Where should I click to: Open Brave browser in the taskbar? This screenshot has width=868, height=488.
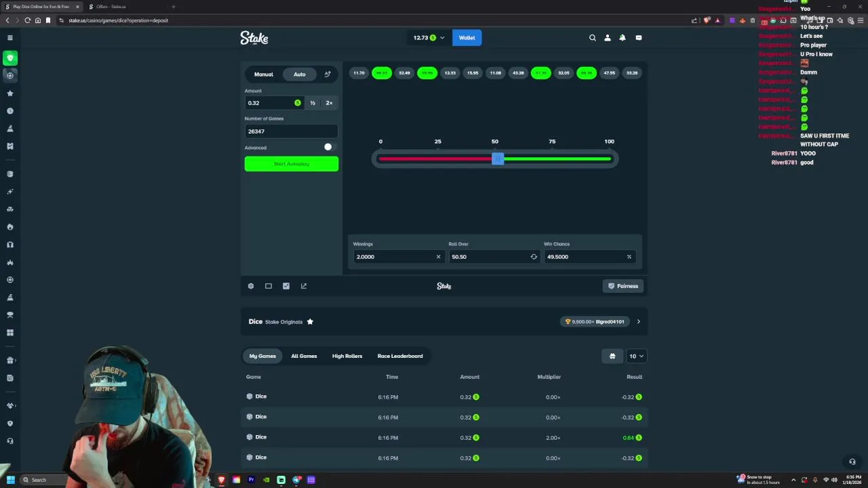click(221, 480)
